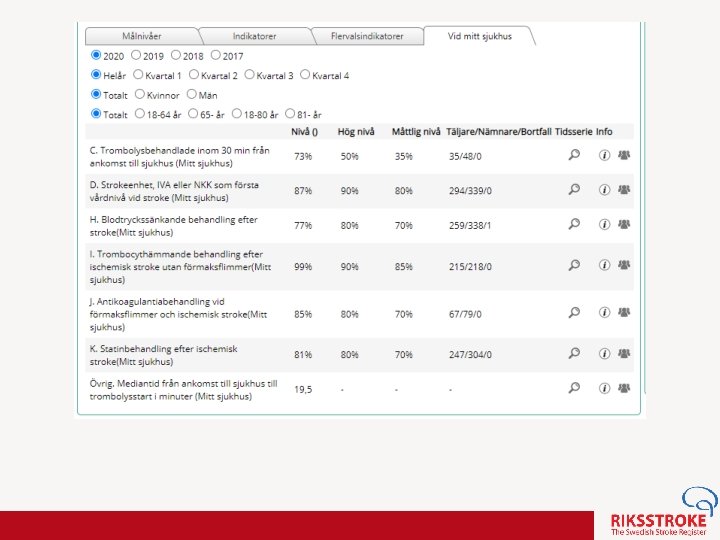
Task: Click row label K. Statinbehandling efter ischemisk stroke
Action: (x=163, y=355)
